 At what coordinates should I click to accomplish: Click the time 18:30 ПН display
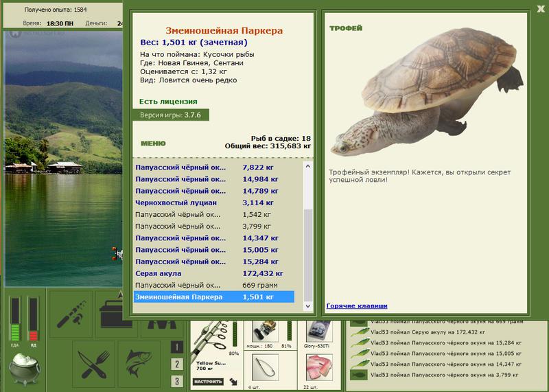point(60,23)
